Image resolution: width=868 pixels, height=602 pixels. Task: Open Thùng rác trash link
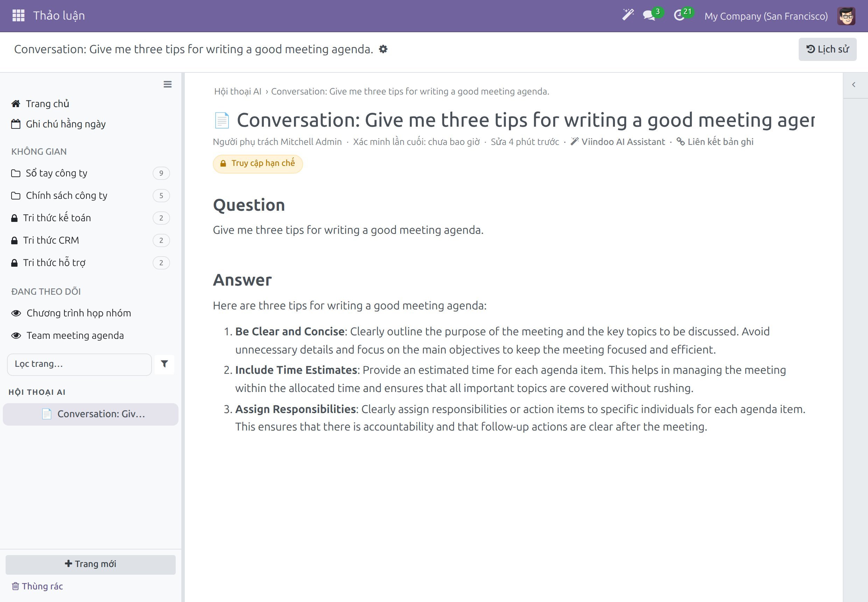[37, 586]
